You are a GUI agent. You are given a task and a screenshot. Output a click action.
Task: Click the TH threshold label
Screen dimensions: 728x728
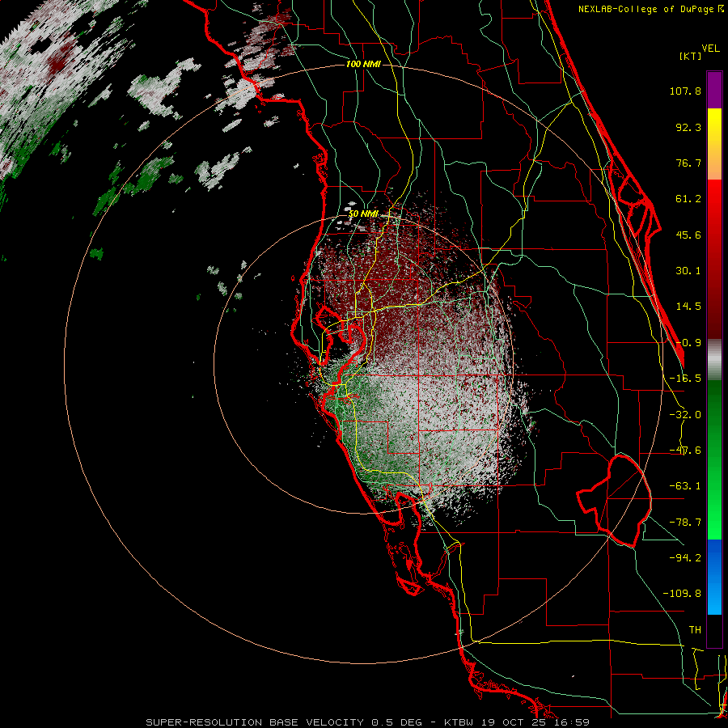(x=695, y=630)
